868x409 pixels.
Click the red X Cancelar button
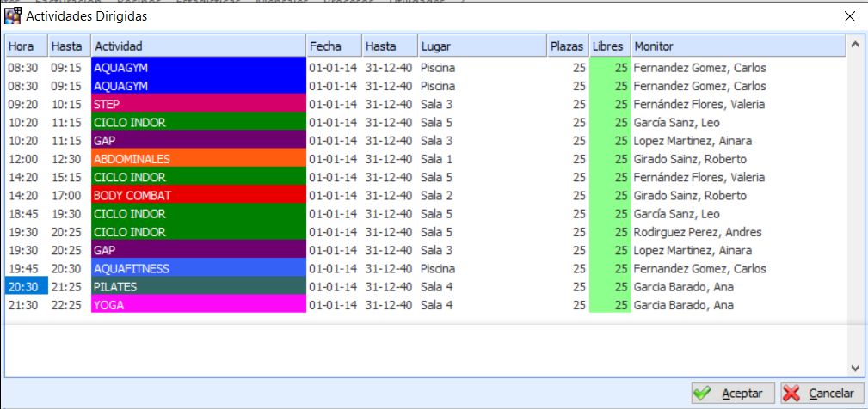[x=822, y=393]
